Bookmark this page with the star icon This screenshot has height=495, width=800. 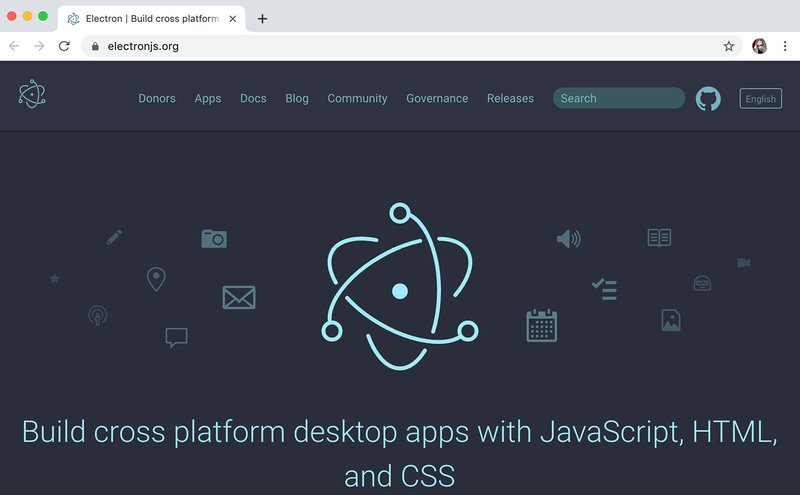(x=729, y=46)
